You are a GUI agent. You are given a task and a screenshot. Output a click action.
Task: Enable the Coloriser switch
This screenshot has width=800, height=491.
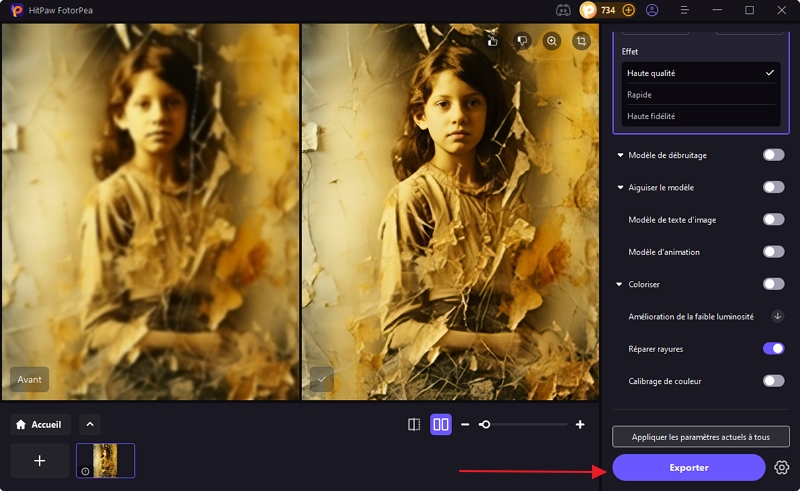point(773,284)
